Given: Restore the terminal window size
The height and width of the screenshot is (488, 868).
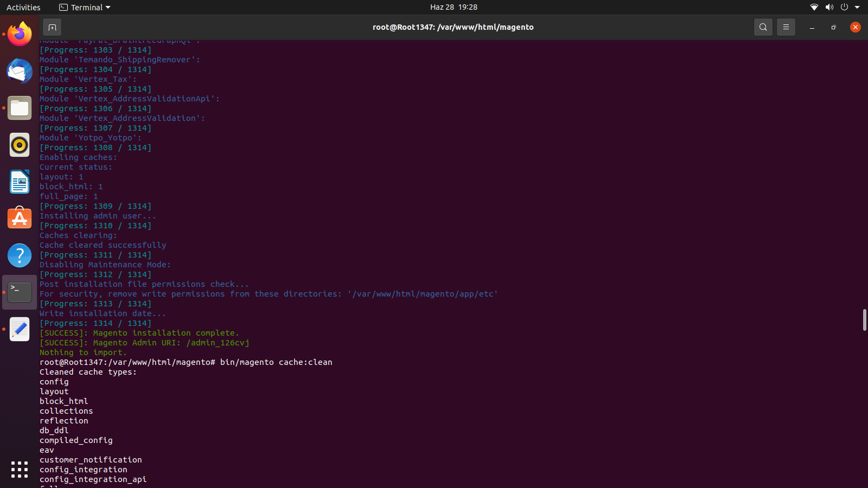Looking at the screenshot, I should click(834, 27).
